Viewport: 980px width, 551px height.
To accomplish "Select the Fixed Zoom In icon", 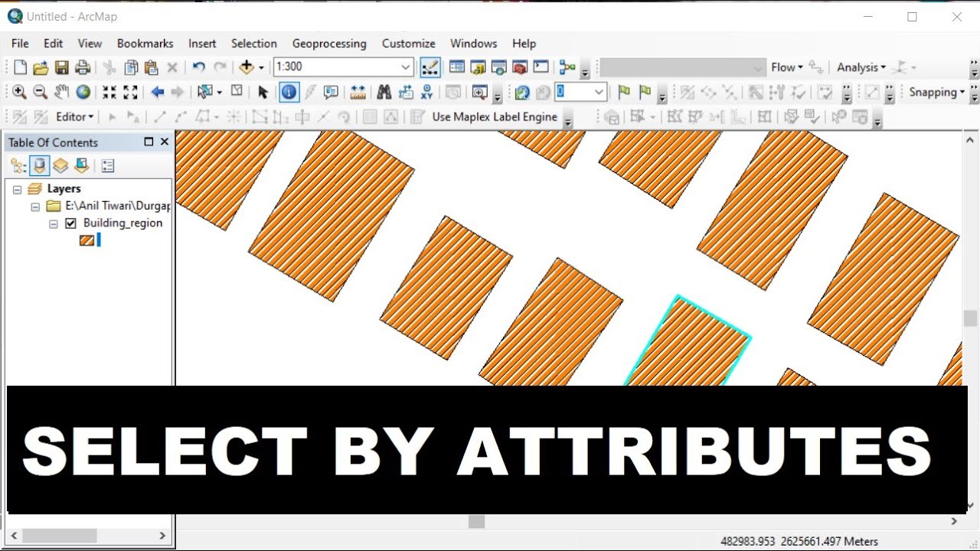I will pyautogui.click(x=109, y=93).
